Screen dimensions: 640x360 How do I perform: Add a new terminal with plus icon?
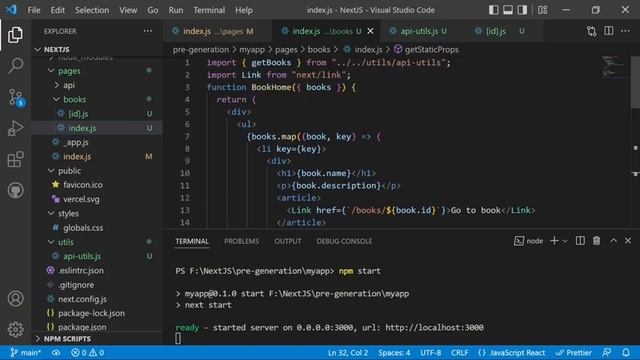point(554,241)
